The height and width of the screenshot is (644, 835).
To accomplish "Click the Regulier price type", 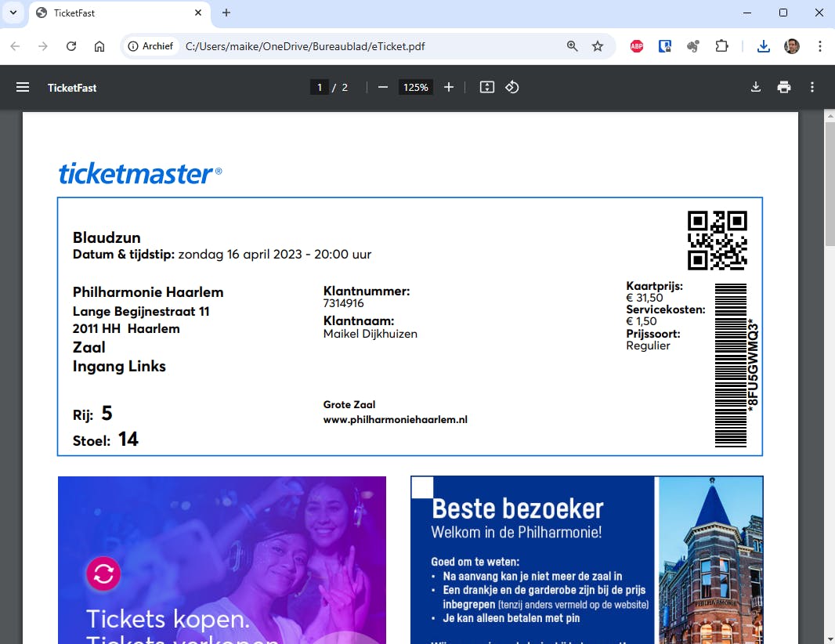I will pos(648,346).
